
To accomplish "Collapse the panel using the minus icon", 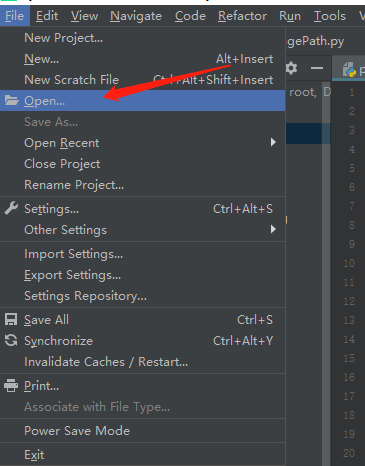I will tap(317, 68).
